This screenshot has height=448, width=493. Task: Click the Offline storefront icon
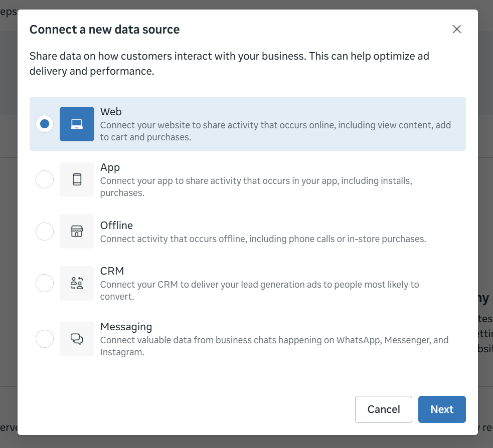point(77,231)
